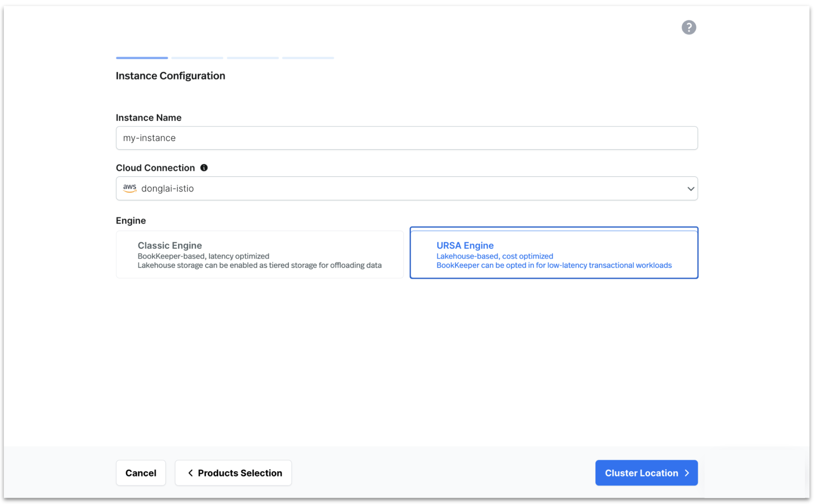This screenshot has height=504, width=815.
Task: Click the AWS logo in connection field
Action: pos(130,188)
